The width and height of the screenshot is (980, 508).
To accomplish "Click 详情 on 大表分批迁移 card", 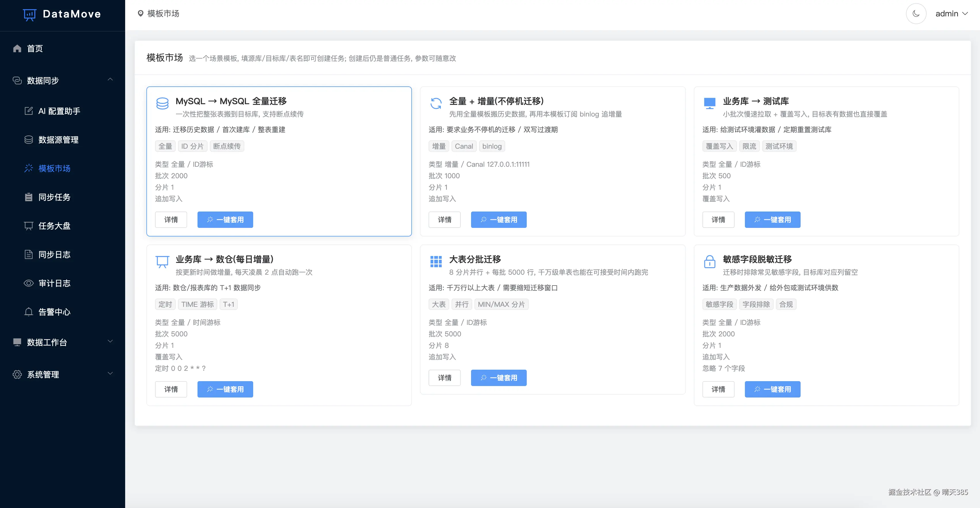I will pyautogui.click(x=444, y=378).
